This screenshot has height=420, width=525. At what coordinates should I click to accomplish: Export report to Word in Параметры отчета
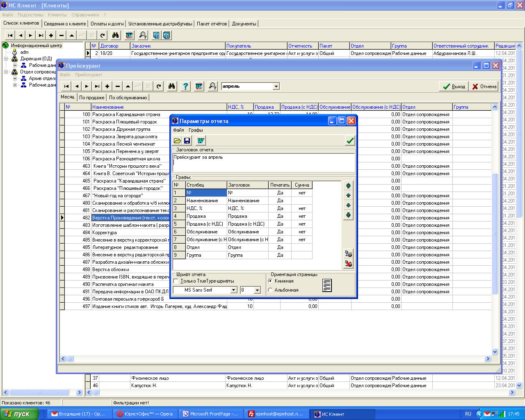click(x=201, y=141)
